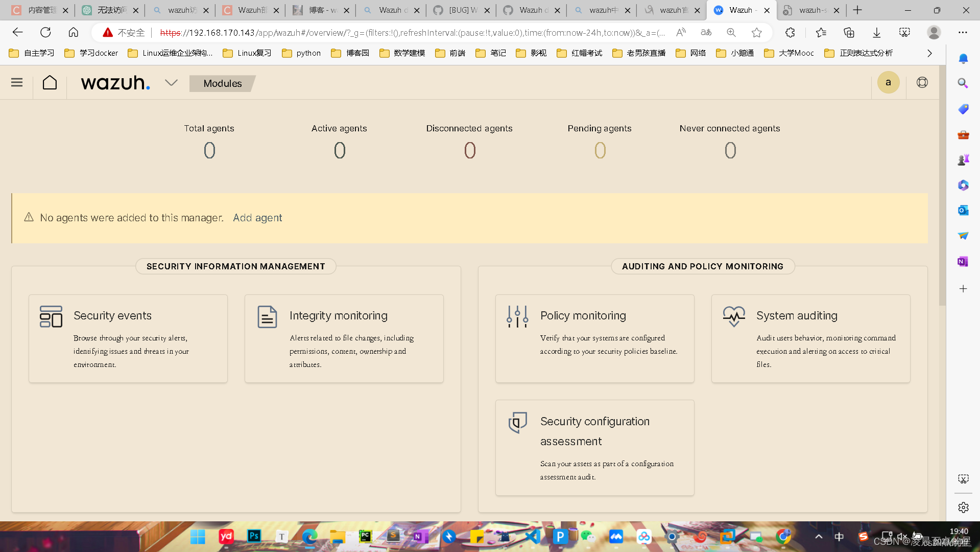Open Photoshop from the taskbar
980x552 pixels.
(x=254, y=536)
